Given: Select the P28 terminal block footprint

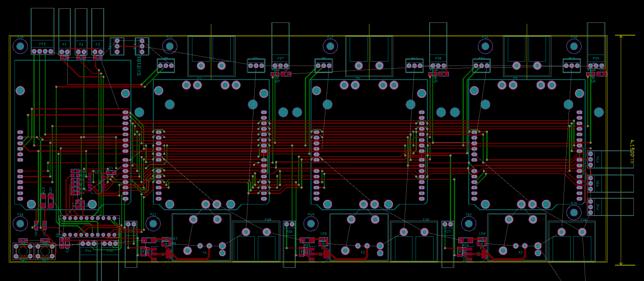Looking at the screenshot, I should [256, 241].
